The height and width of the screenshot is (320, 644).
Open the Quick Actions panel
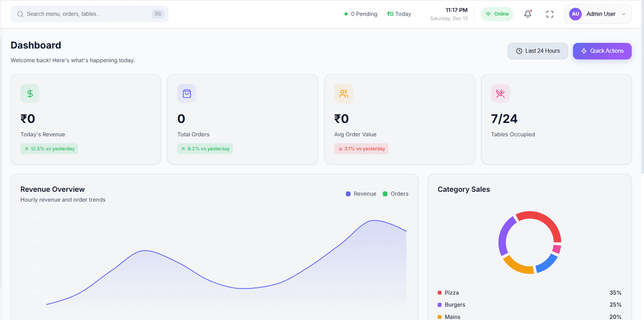click(x=602, y=50)
